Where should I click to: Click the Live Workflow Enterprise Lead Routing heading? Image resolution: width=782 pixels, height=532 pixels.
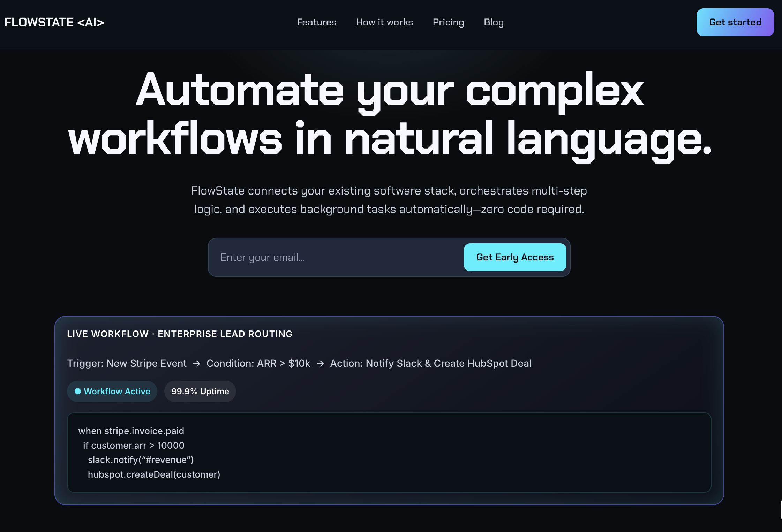180,334
